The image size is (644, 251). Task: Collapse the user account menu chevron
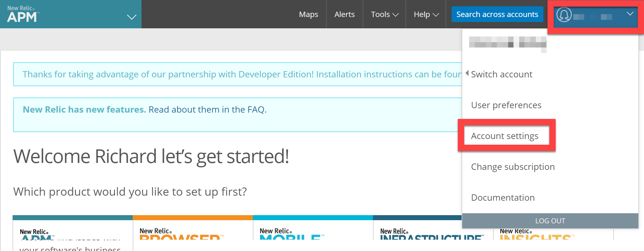630,14
